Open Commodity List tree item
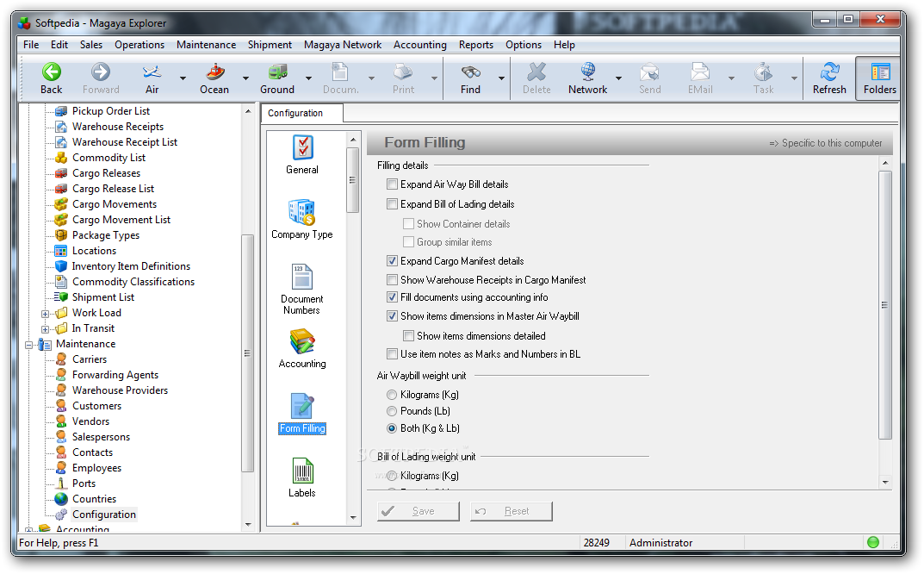The width and height of the screenshot is (924, 574). coord(109,158)
